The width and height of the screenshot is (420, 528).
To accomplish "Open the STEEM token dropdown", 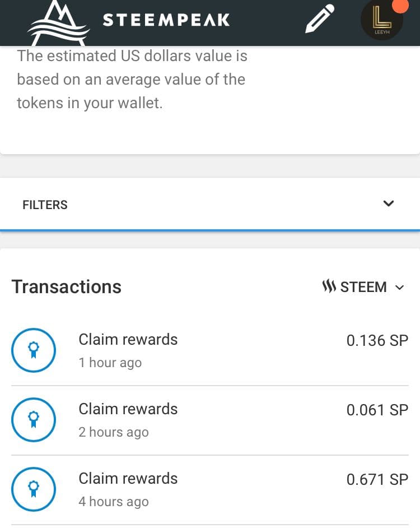I will pyautogui.click(x=363, y=287).
